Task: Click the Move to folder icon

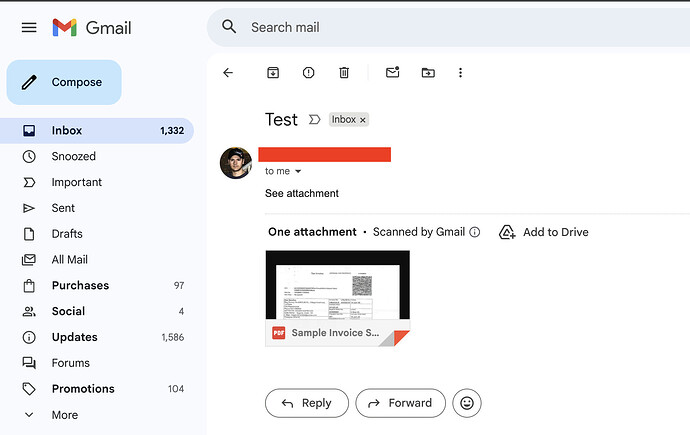Action: [x=428, y=73]
